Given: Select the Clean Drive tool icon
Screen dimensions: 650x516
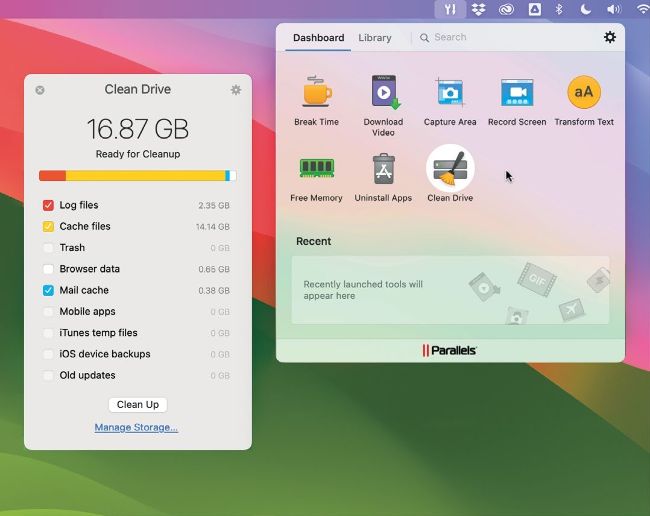Looking at the screenshot, I should (450, 169).
